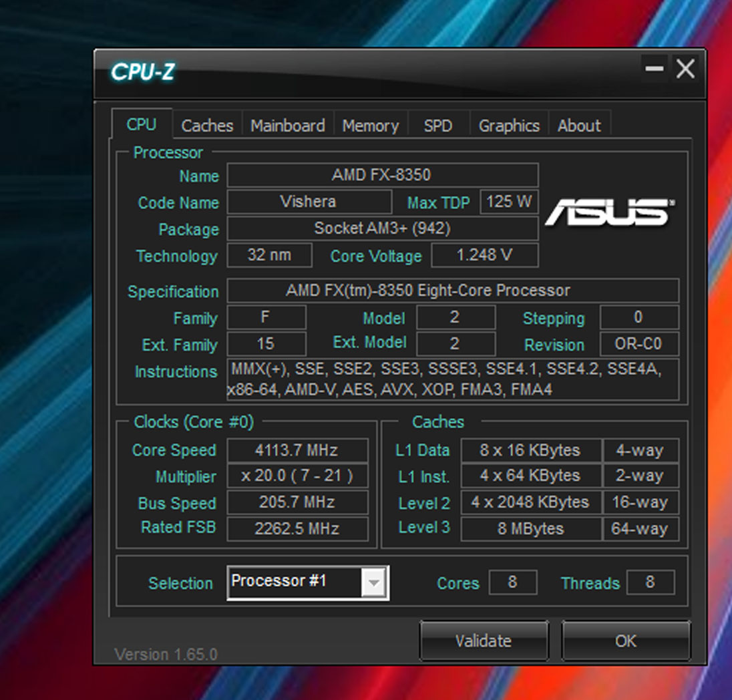Click the Level 3 8 MBytes value
Image resolution: width=732 pixels, height=700 pixels.
pyautogui.click(x=531, y=528)
